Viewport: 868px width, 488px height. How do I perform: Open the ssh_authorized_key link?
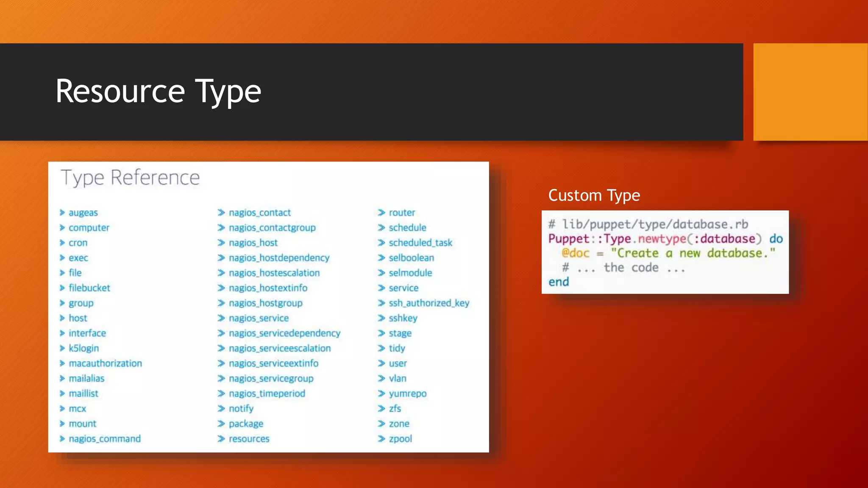tap(429, 303)
